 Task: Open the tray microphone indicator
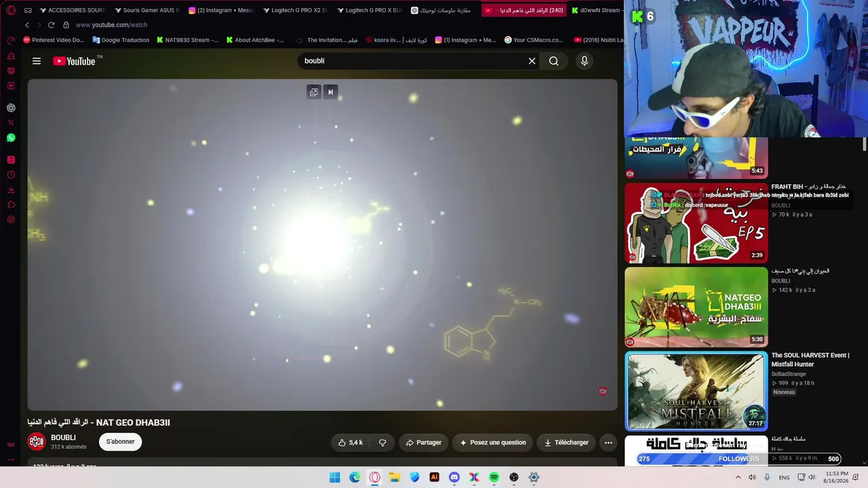(x=767, y=477)
